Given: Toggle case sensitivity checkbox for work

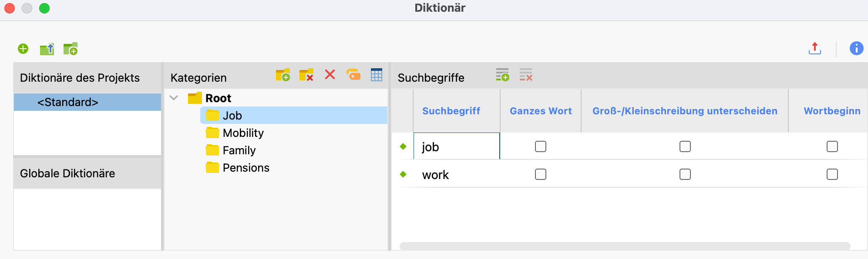Looking at the screenshot, I should (x=685, y=174).
